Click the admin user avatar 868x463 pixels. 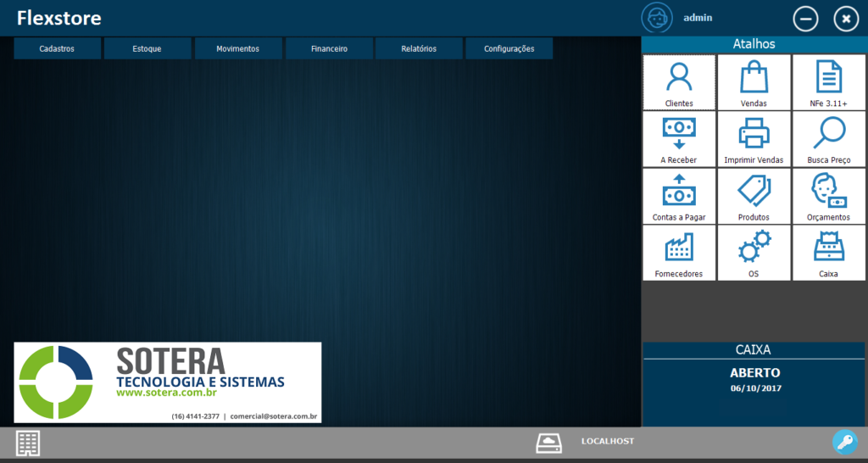[655, 18]
